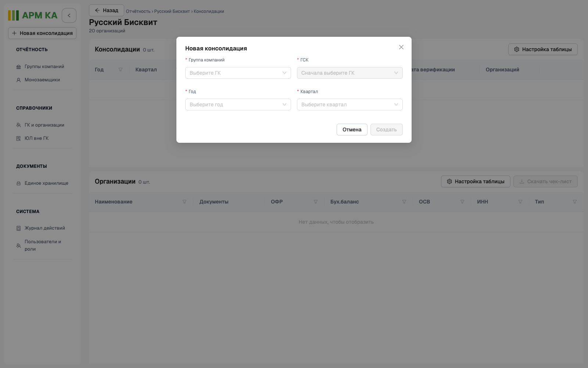
Task: Collapse the sidebar with chevron icon
Action: [69, 15]
